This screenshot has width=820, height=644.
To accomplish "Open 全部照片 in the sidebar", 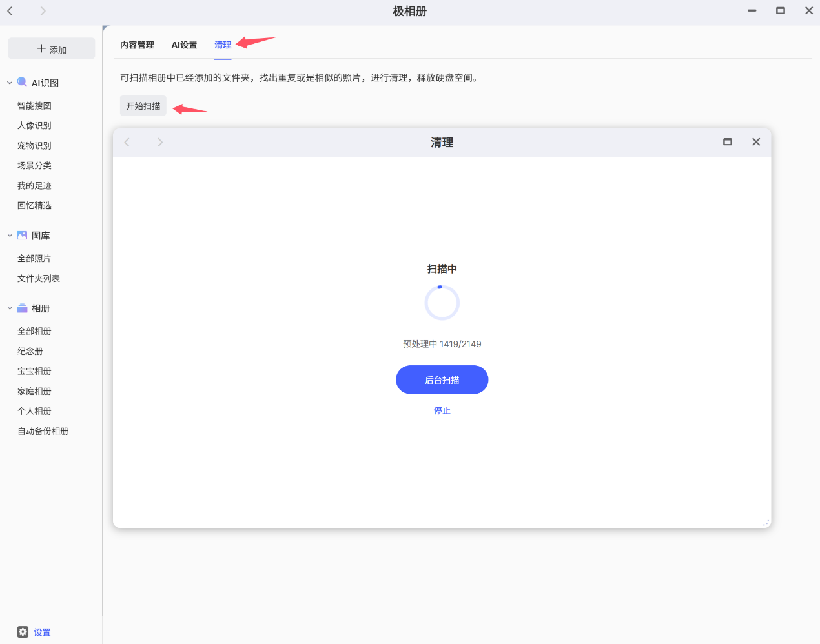I will [34, 259].
